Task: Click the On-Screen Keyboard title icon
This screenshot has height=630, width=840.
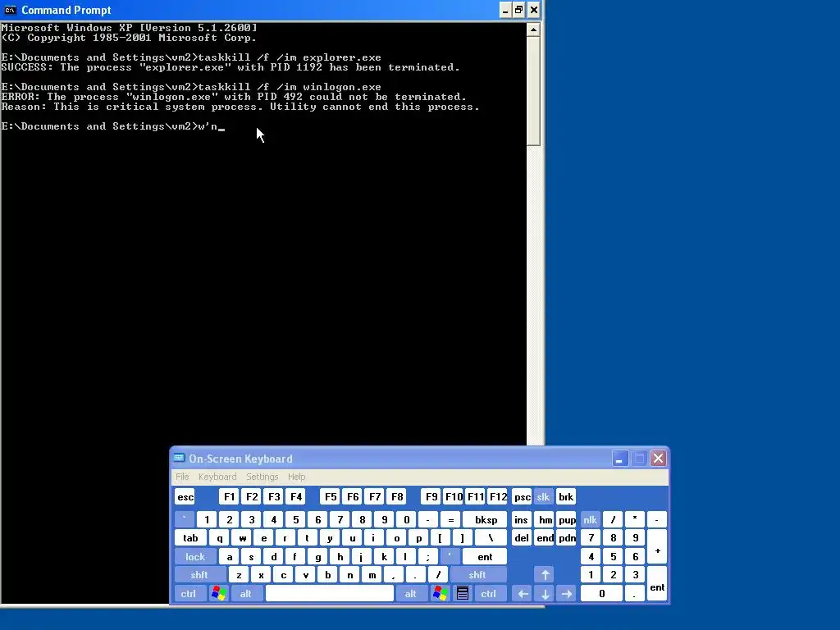Action: coord(179,458)
